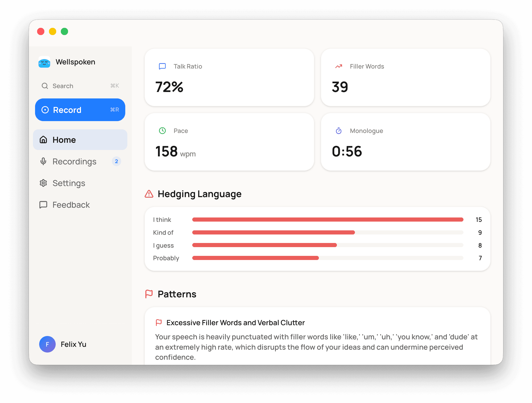Image resolution: width=532 pixels, height=403 pixels.
Task: Click the Patterns flag icon
Action: click(149, 294)
